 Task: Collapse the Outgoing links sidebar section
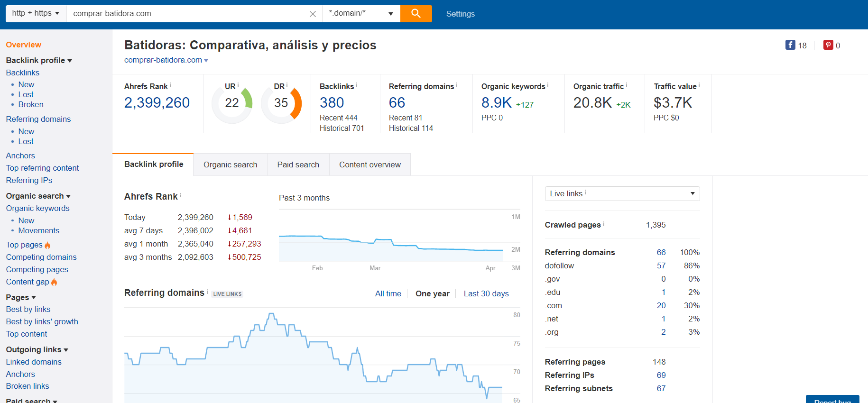37,349
